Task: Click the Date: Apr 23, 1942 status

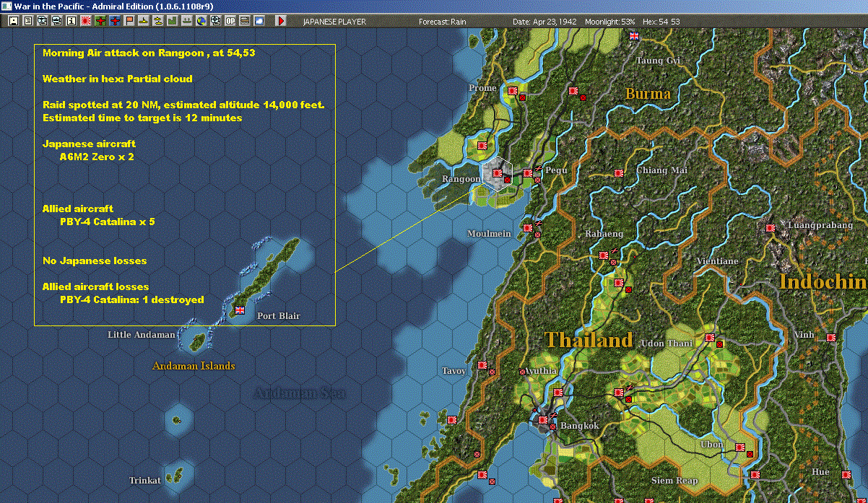Action: pyautogui.click(x=544, y=22)
